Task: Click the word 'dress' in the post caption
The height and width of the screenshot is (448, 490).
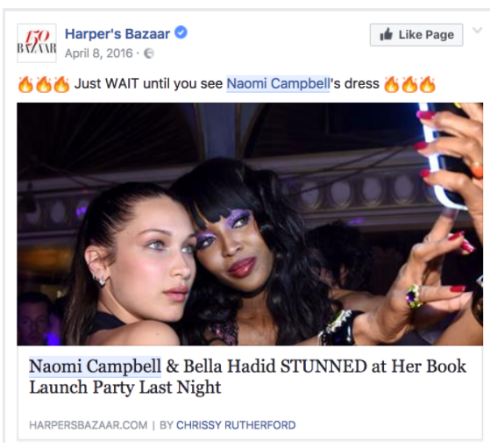Action: (361, 84)
